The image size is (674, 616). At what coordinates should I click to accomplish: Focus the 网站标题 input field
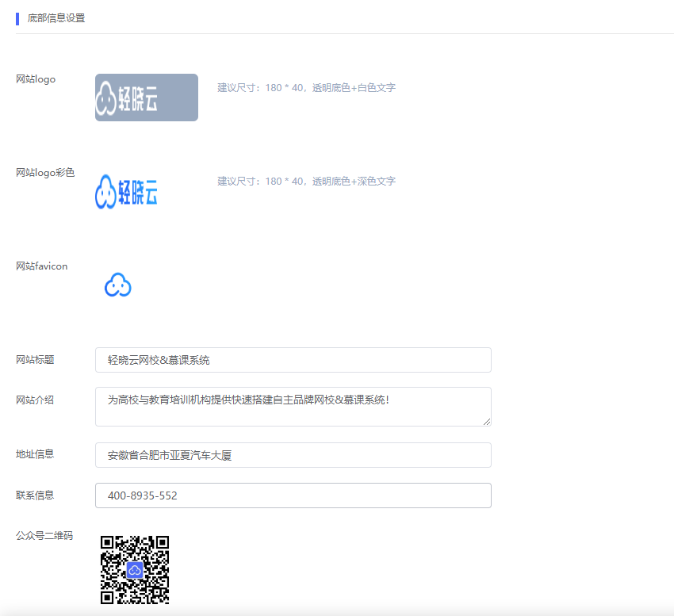(x=293, y=360)
